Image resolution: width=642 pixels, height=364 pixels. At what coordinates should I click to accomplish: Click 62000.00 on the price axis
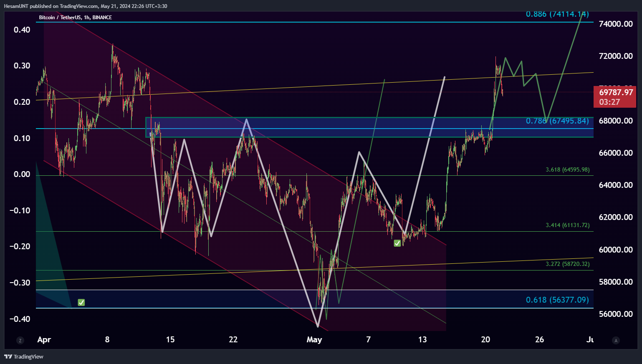click(616, 217)
